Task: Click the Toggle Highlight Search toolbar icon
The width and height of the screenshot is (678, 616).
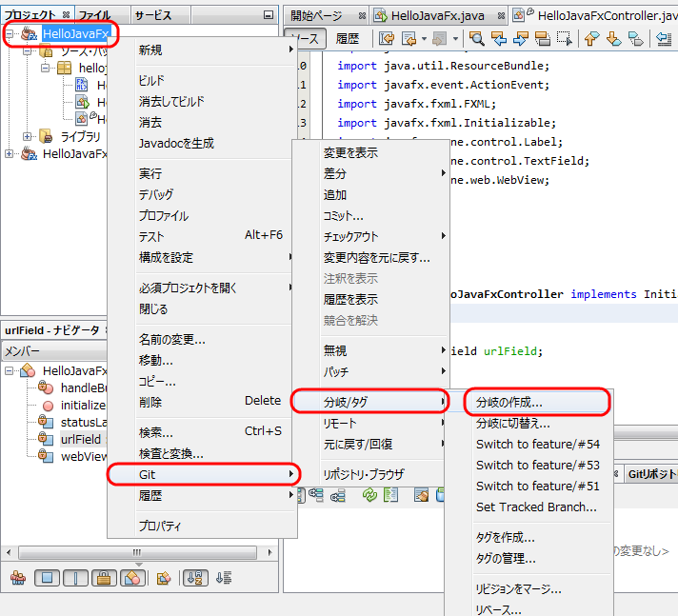Action: (x=542, y=38)
